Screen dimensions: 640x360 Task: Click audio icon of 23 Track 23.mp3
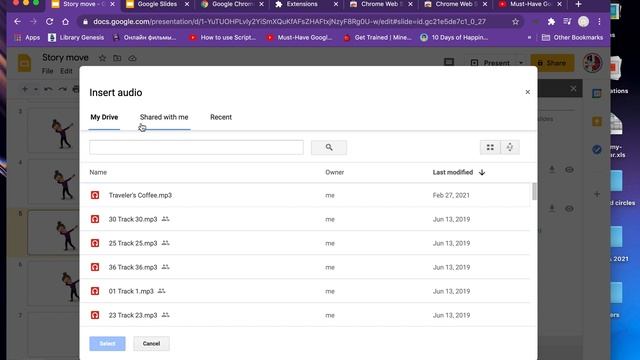[95, 315]
